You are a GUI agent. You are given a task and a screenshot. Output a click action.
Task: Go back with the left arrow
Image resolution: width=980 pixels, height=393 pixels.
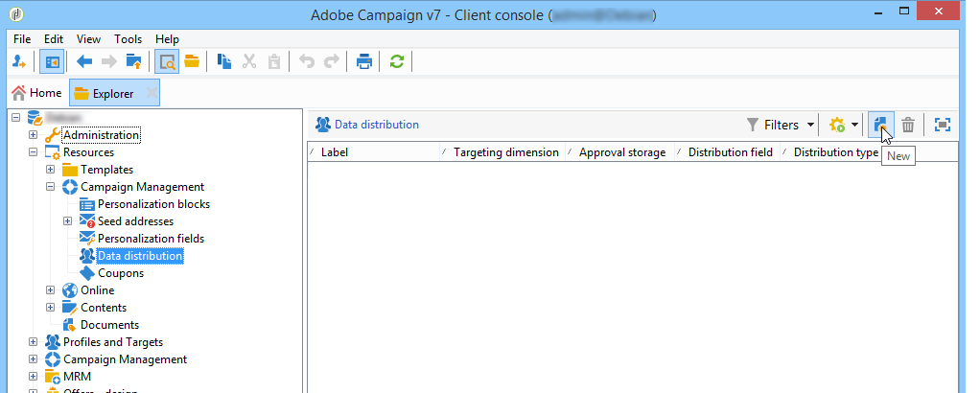click(83, 62)
